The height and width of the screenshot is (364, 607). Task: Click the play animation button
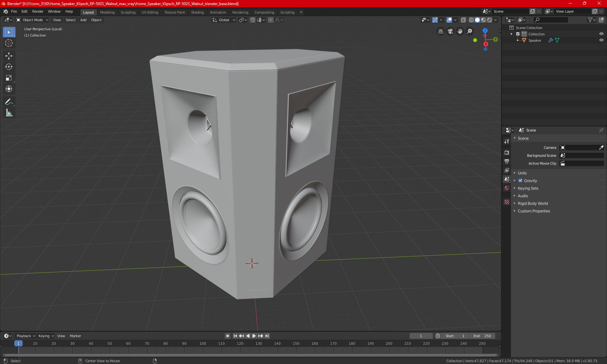(254, 336)
